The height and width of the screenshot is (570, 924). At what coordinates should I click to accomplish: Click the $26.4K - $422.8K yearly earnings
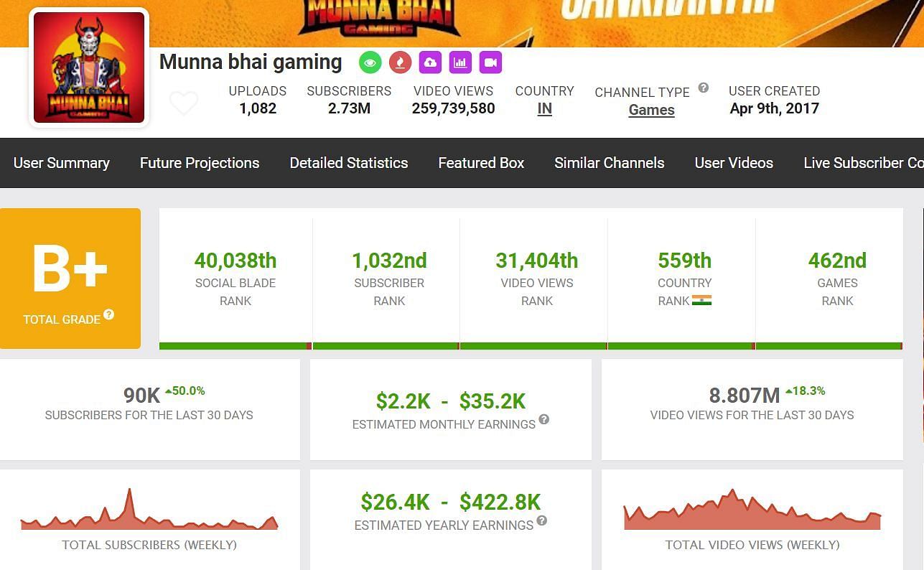(451, 502)
